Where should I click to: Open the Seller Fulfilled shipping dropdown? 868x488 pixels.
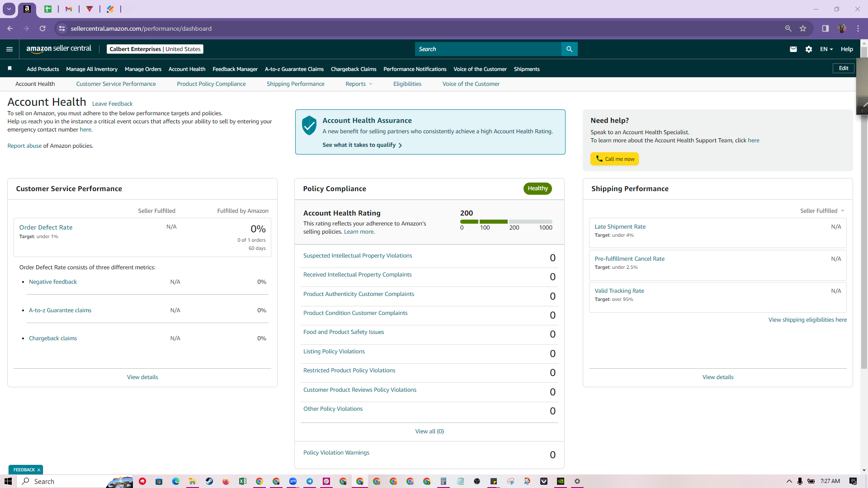coord(822,211)
